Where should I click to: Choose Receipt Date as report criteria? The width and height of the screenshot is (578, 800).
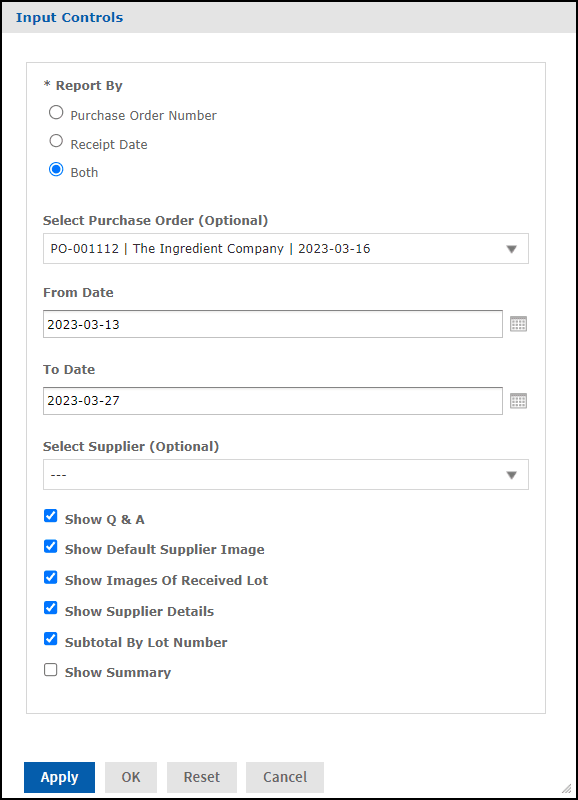coord(56,140)
